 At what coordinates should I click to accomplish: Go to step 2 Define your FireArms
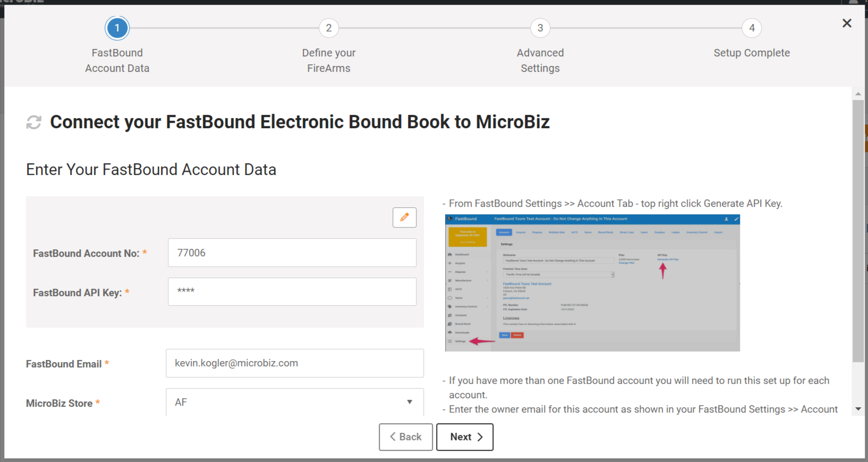click(x=329, y=28)
